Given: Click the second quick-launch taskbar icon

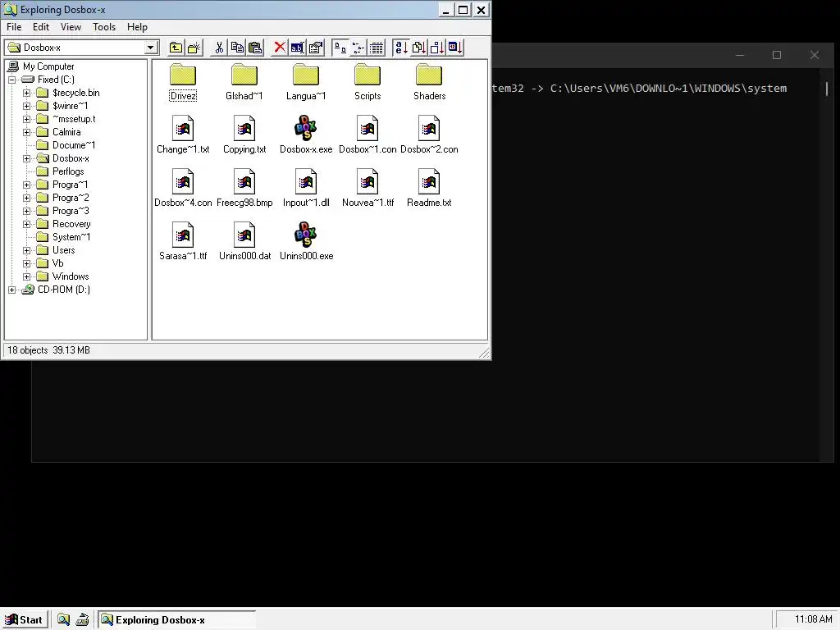Looking at the screenshot, I should pyautogui.click(x=82, y=620).
